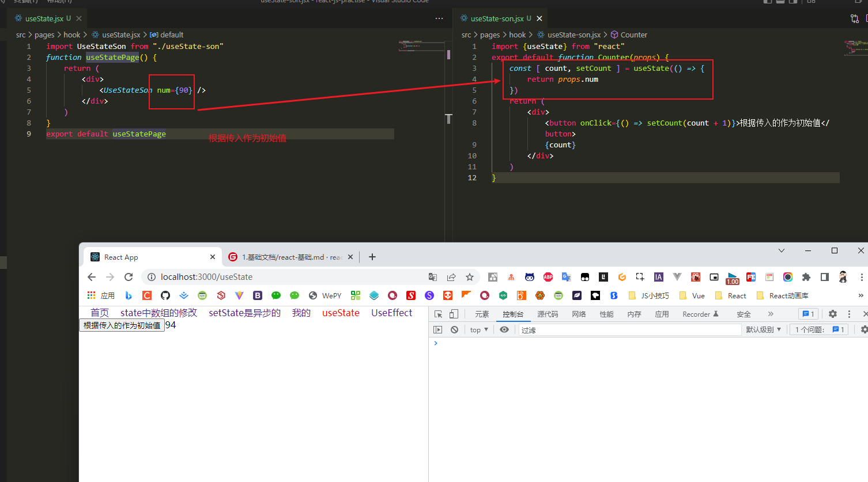Click the console prompt input line
Image resolution: width=868 pixels, height=482 pixels.
[648, 343]
